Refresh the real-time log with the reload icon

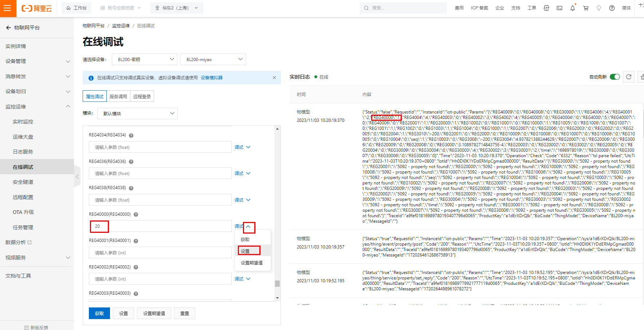pyautogui.click(x=629, y=77)
